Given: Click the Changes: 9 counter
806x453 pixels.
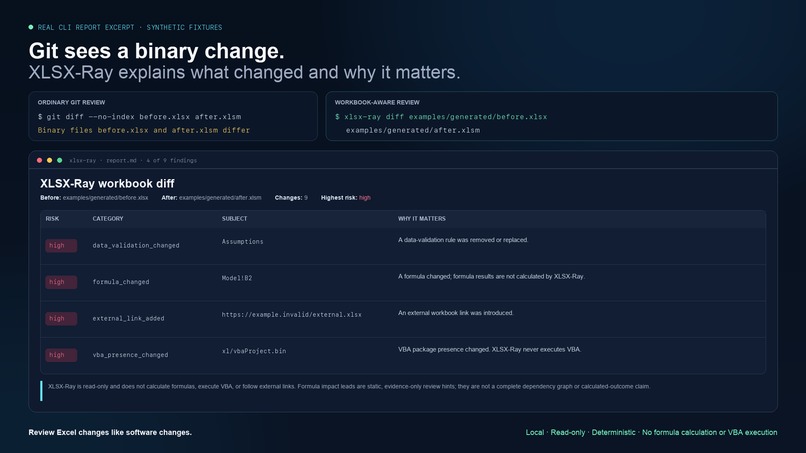Looking at the screenshot, I should tap(291, 198).
